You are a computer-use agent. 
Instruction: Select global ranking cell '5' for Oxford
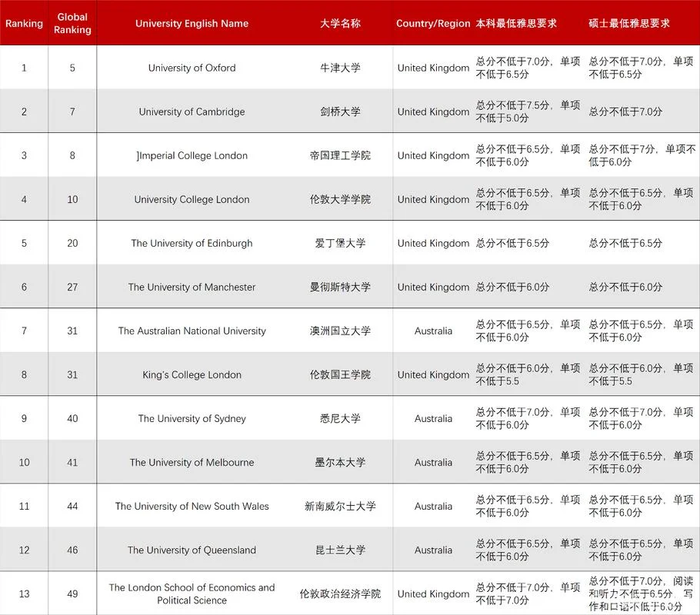click(72, 68)
